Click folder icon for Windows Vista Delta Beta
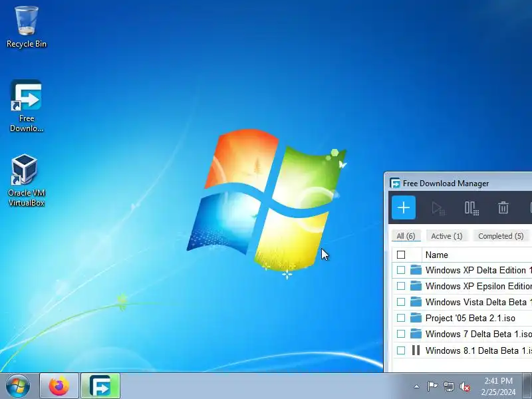The height and width of the screenshot is (399, 532). (x=416, y=302)
